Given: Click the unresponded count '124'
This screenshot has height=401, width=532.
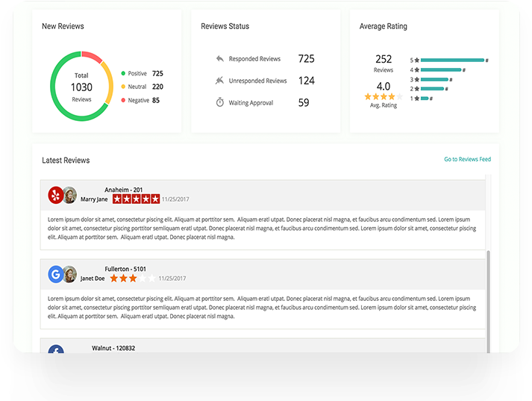Looking at the screenshot, I should (307, 81).
